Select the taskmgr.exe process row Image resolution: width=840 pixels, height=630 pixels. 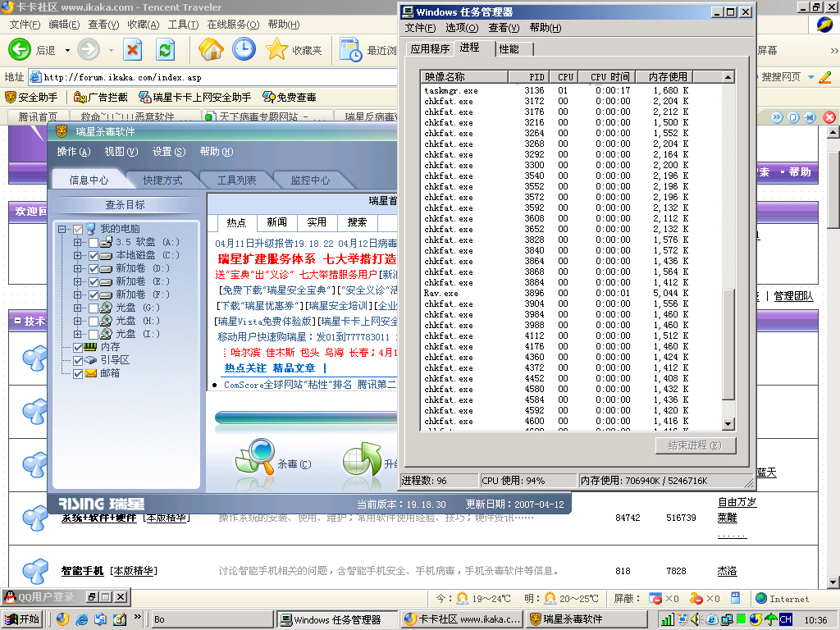coord(572,90)
